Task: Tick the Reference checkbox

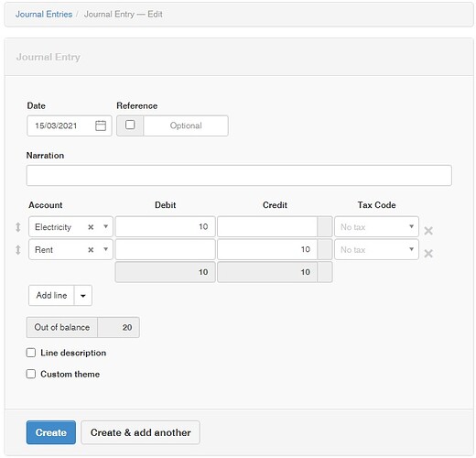Action: click(x=130, y=125)
